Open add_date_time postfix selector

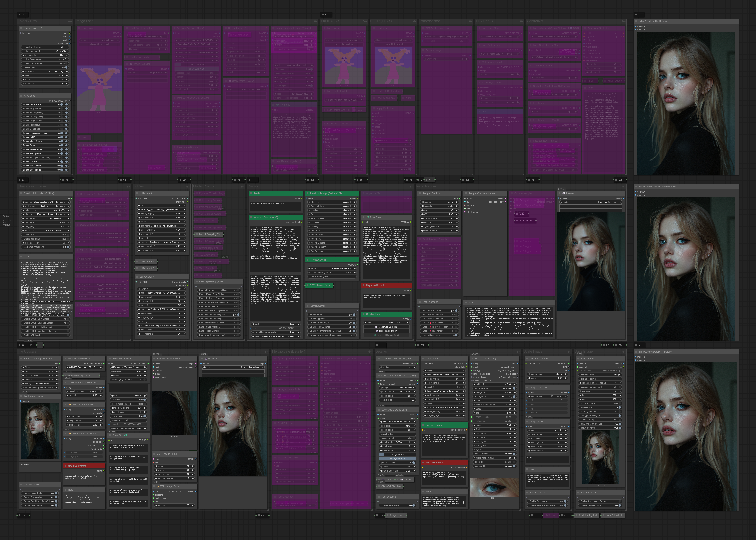click(45, 55)
